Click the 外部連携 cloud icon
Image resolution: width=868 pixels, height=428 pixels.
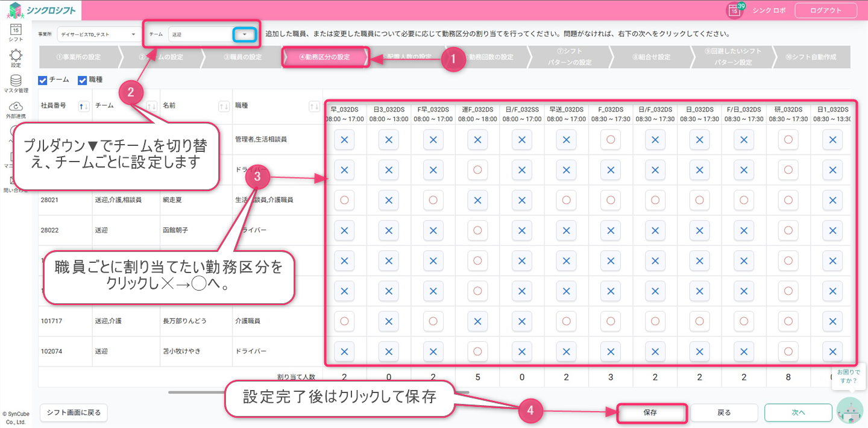[16, 107]
